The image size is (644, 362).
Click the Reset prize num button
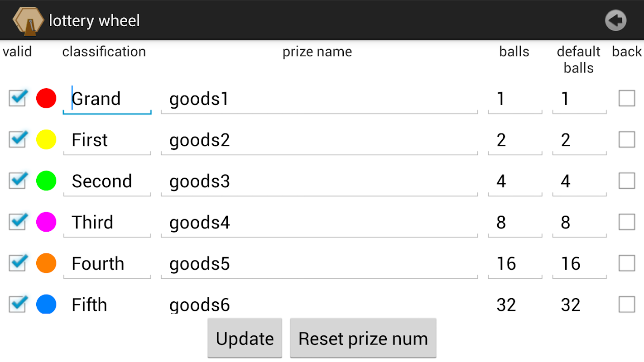pyautogui.click(x=363, y=338)
